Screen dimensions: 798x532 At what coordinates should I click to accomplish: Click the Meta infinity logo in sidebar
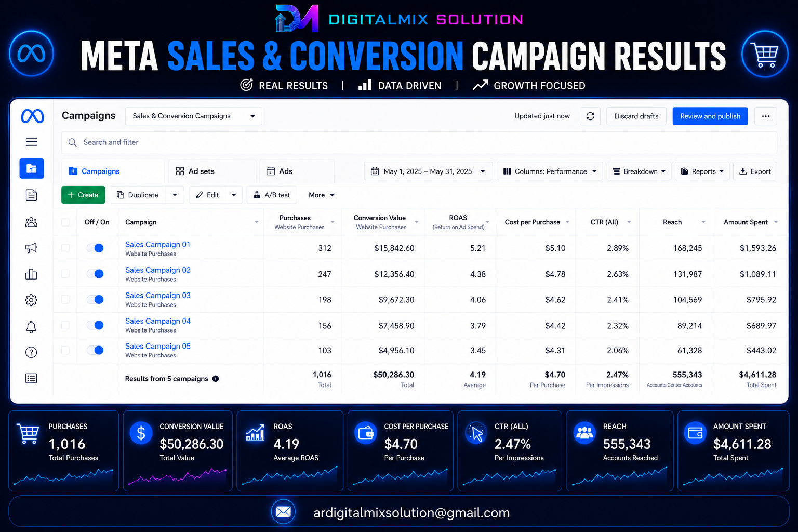(32, 116)
